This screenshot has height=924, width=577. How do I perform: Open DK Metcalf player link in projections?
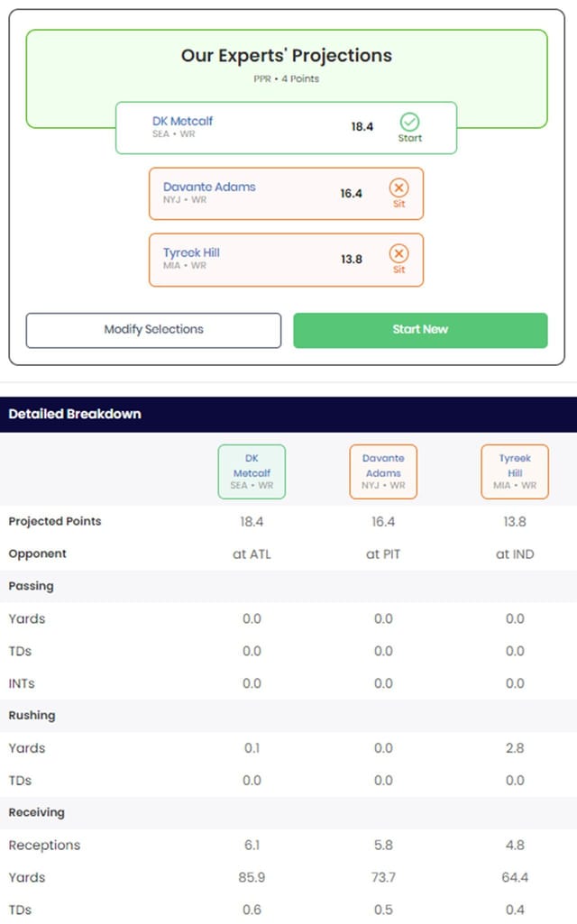pyautogui.click(x=182, y=121)
